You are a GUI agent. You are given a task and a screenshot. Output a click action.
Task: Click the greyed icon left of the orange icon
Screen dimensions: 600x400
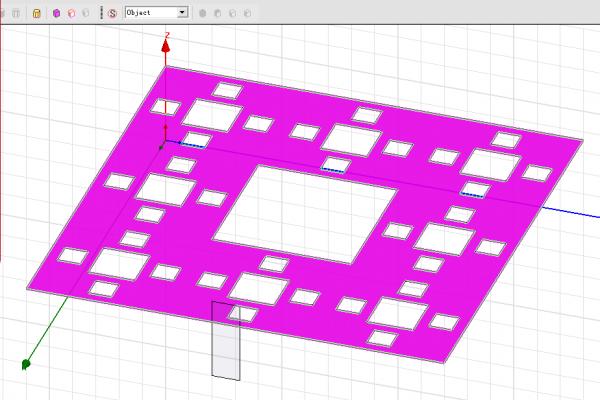(x=16, y=13)
